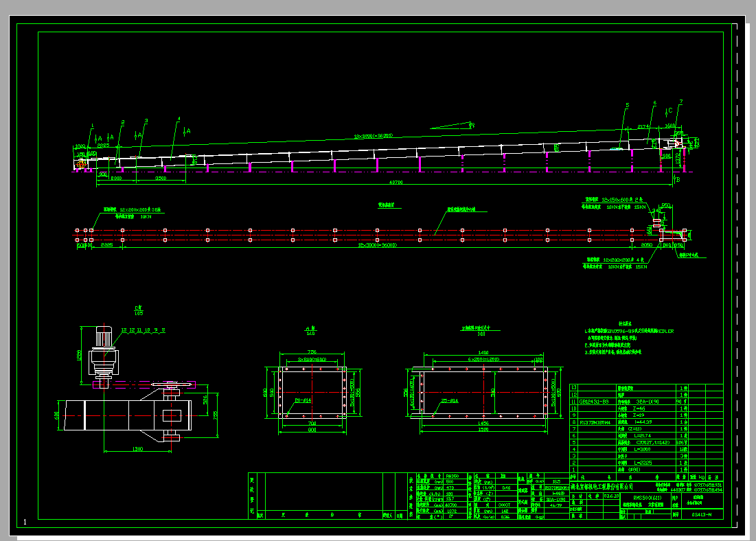Click section marker C on the head section

click(670, 111)
